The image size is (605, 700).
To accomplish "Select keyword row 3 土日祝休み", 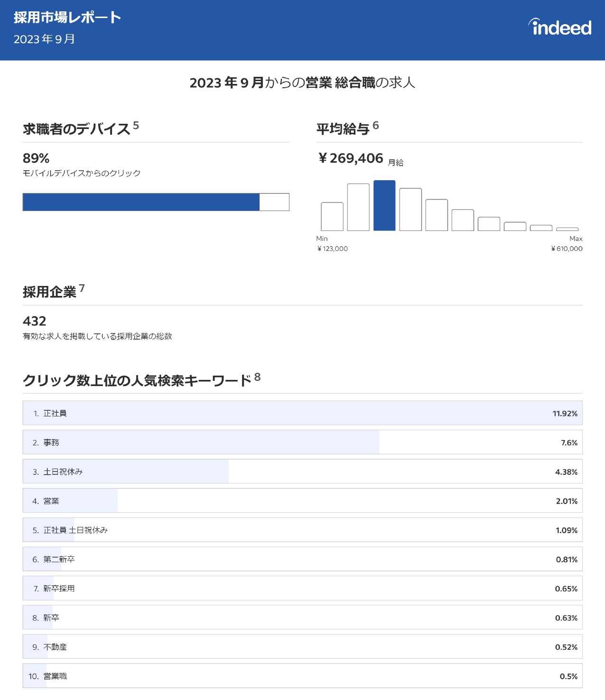I will 302,471.
